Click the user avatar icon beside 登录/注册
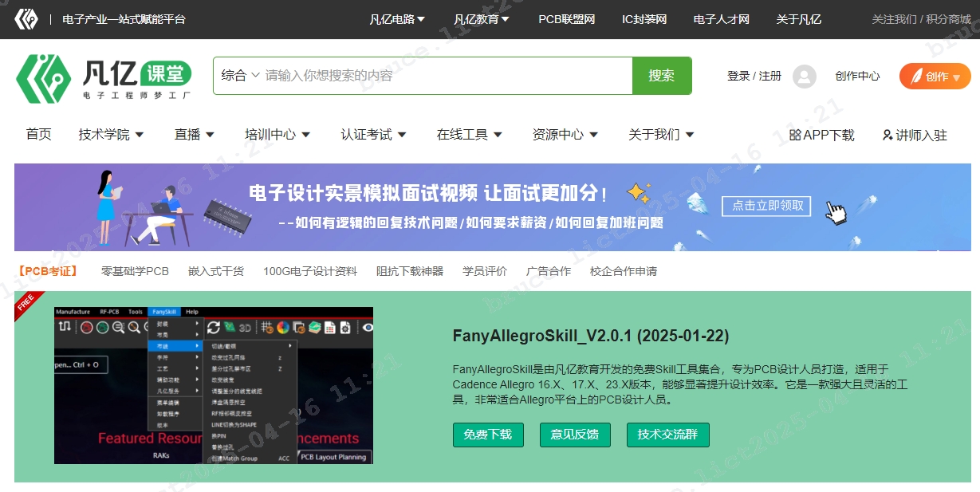980x492 pixels. point(805,77)
